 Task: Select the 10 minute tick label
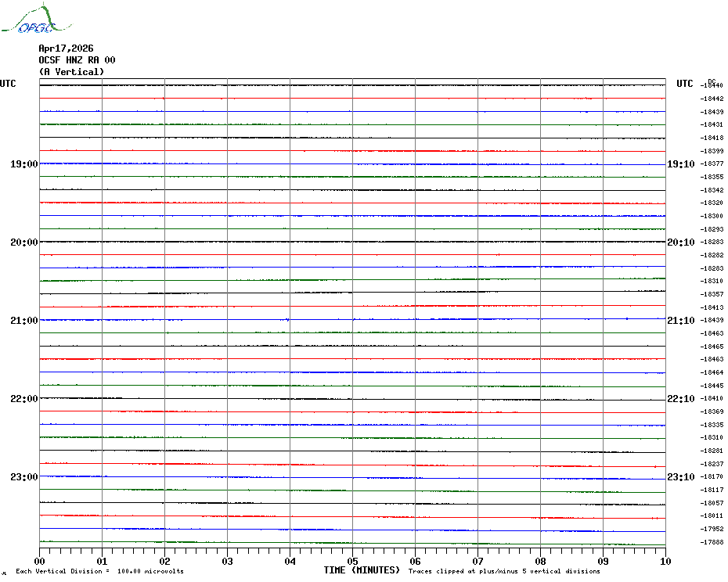(x=665, y=561)
